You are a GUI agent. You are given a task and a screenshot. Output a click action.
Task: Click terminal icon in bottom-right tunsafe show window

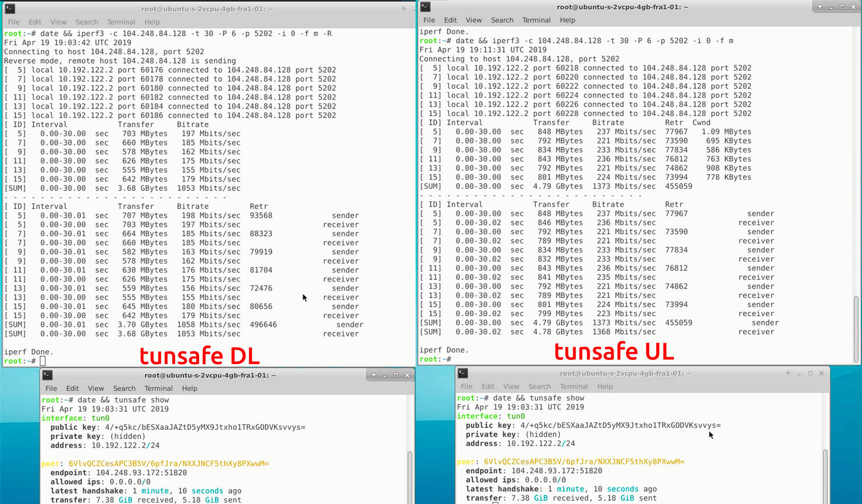coord(463,373)
